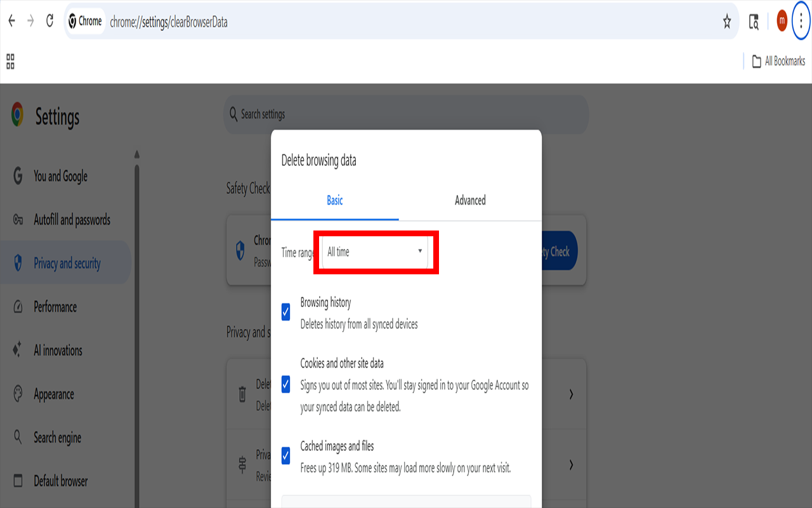Click the Safety Check shield icon

240,250
